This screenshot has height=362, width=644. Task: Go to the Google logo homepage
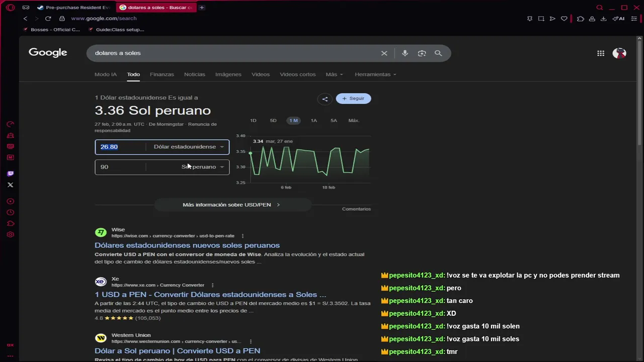click(x=48, y=53)
